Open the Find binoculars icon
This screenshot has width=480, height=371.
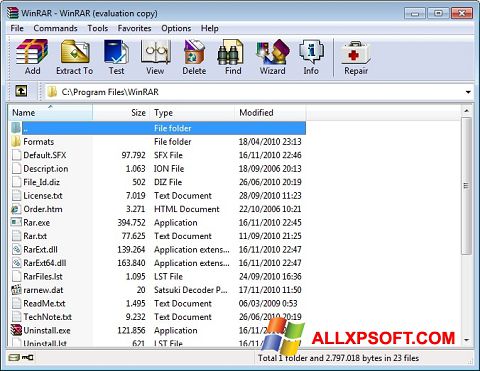231,52
